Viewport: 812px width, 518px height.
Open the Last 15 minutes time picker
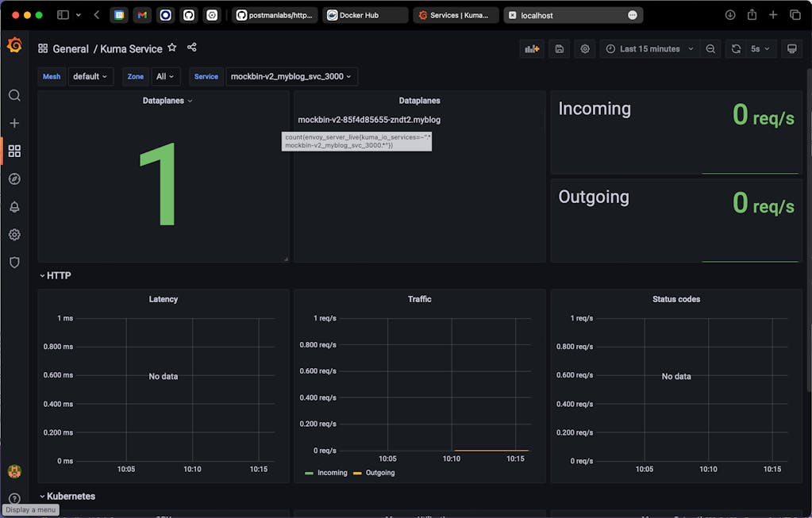[x=649, y=48]
